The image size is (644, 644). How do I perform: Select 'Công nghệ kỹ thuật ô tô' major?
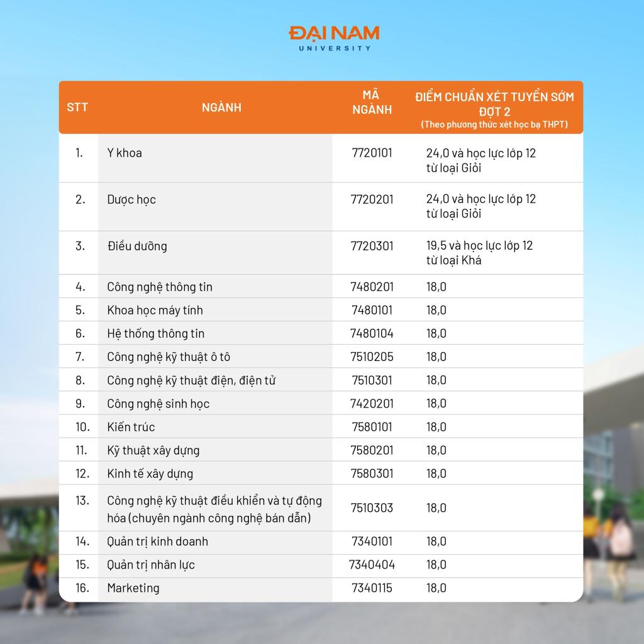pos(169,357)
